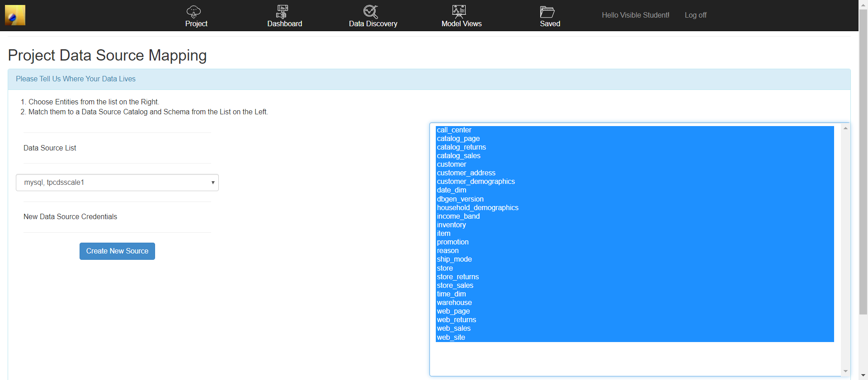868x380 pixels.
Task: Select store_returns entity
Action: [x=635, y=277]
